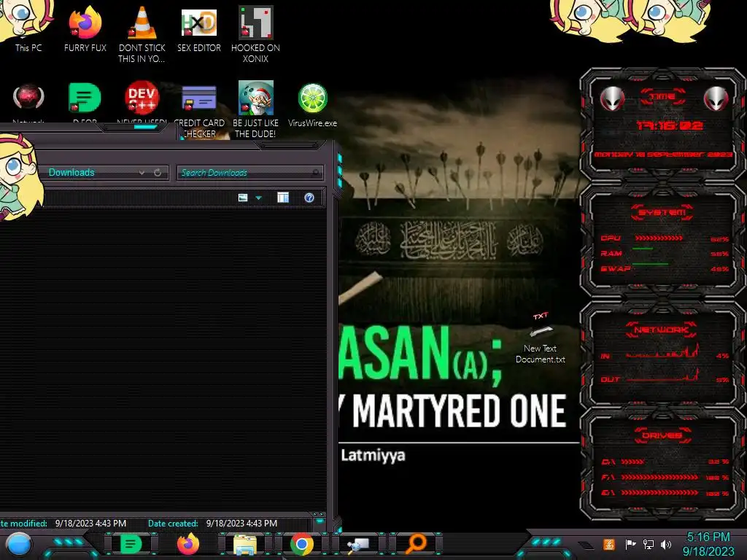This screenshot has height=560, width=747.
Task: Click the right alien head on the gadget
Action: [x=716, y=98]
